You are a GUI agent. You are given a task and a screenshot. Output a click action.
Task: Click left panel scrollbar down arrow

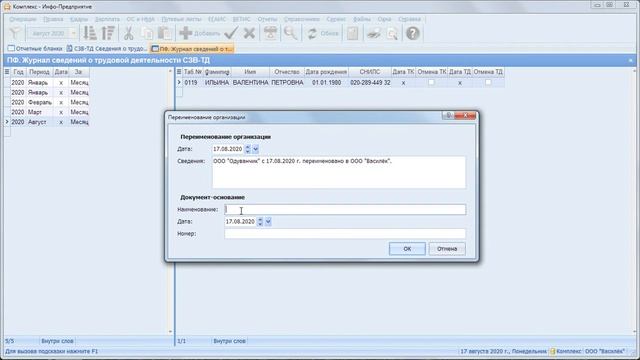coord(170,331)
